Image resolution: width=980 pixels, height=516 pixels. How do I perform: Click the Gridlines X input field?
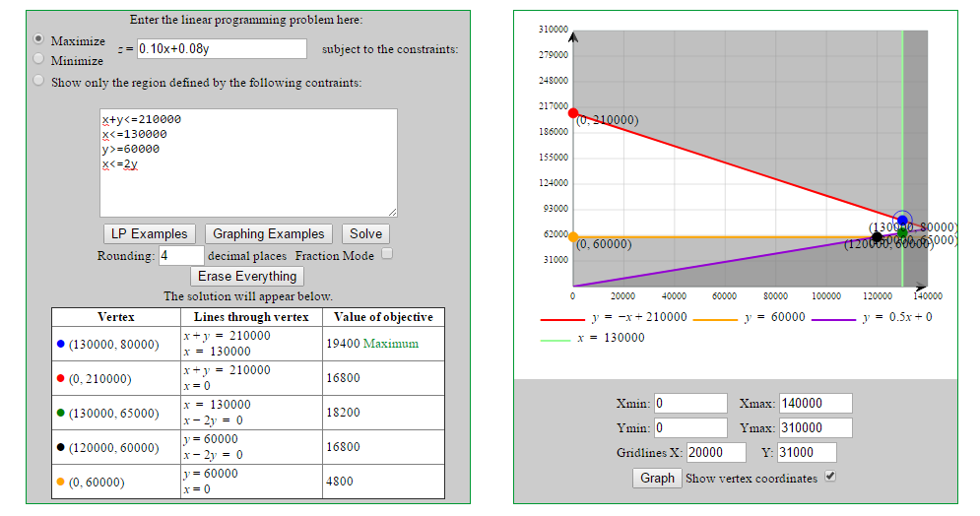tap(716, 452)
